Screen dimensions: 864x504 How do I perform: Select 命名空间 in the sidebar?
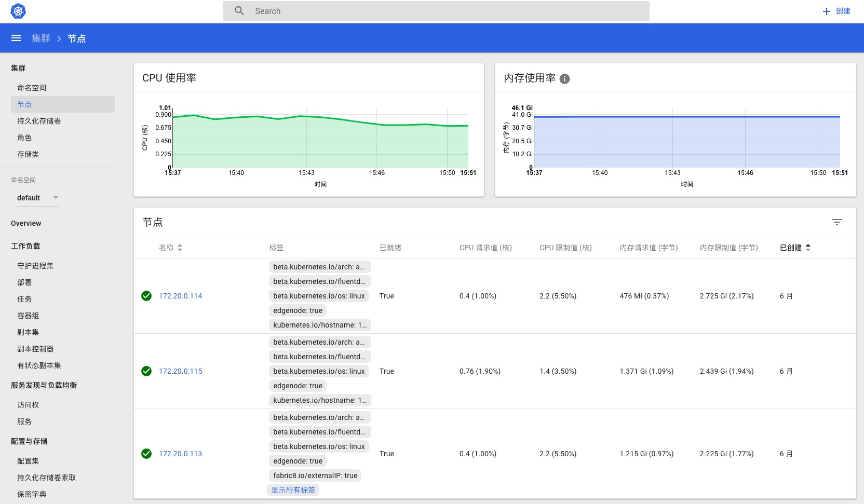(x=32, y=87)
